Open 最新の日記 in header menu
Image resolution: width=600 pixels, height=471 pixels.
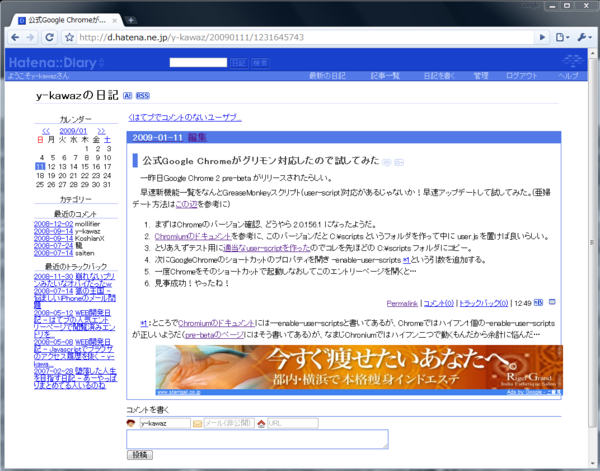[x=327, y=76]
